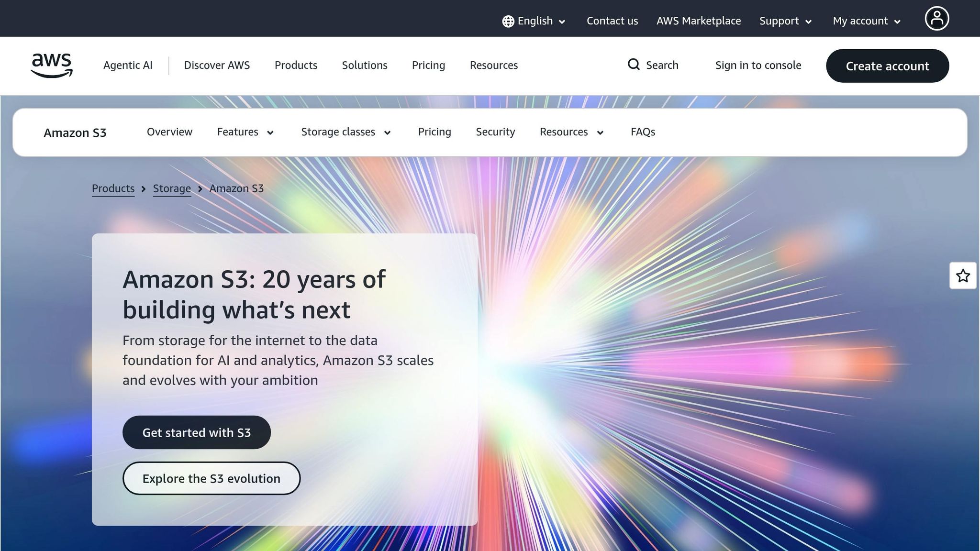Click Get started with S3
This screenshot has width=980, height=551.
(x=197, y=432)
